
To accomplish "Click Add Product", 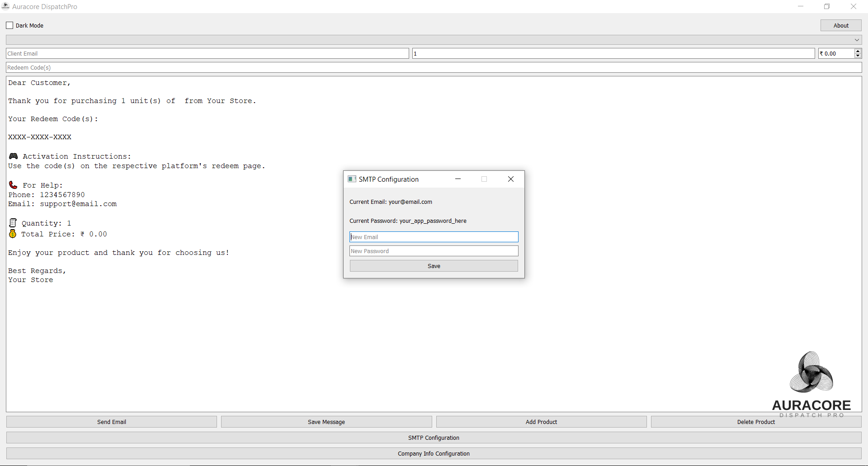I will coord(541,422).
